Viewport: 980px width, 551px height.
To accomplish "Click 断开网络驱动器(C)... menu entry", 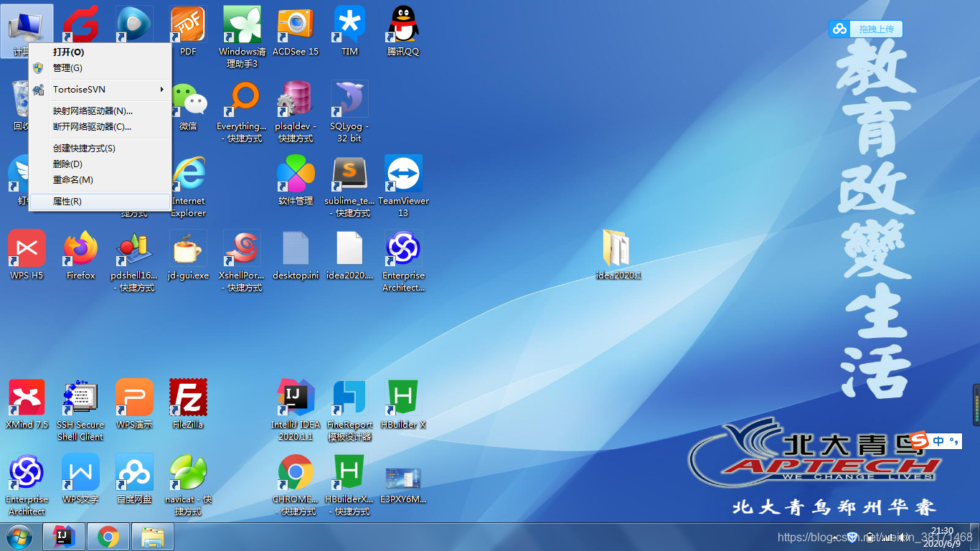I will [100, 127].
